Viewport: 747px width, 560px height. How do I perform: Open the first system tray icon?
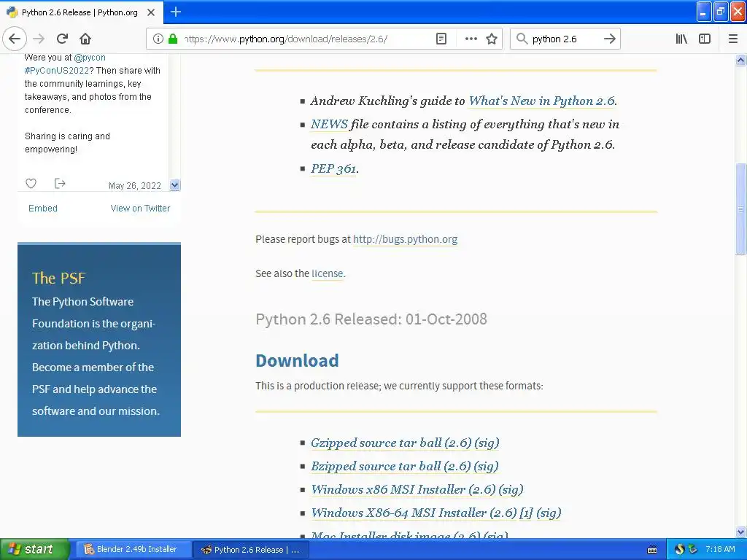point(679,549)
